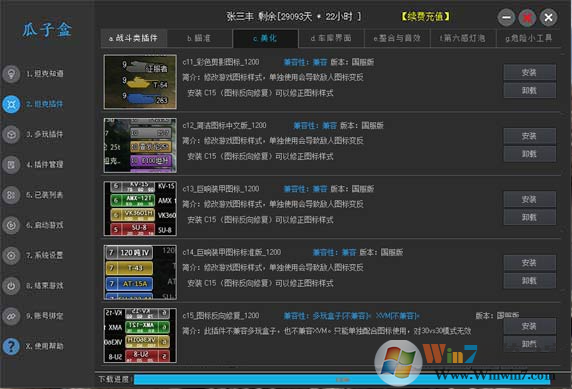
Task: Uninstall the c14 巨响装甲图标标准版 plugin
Action: (x=530, y=281)
